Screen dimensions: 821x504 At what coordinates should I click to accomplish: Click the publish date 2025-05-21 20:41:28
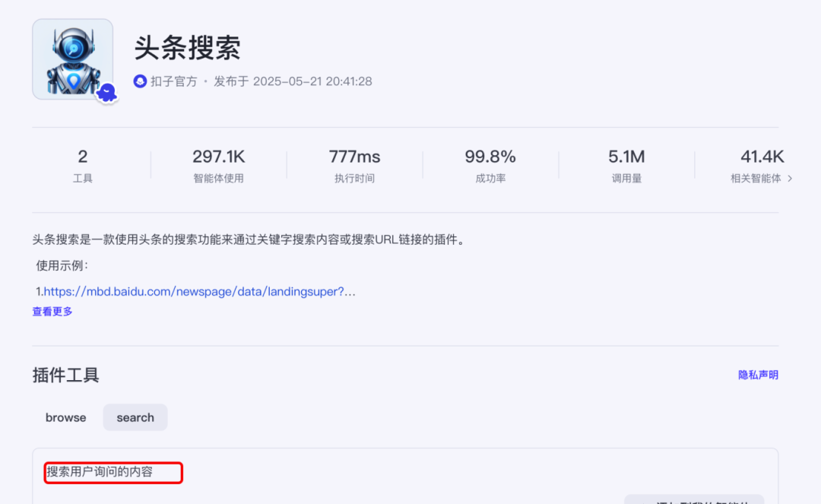pyautogui.click(x=312, y=81)
